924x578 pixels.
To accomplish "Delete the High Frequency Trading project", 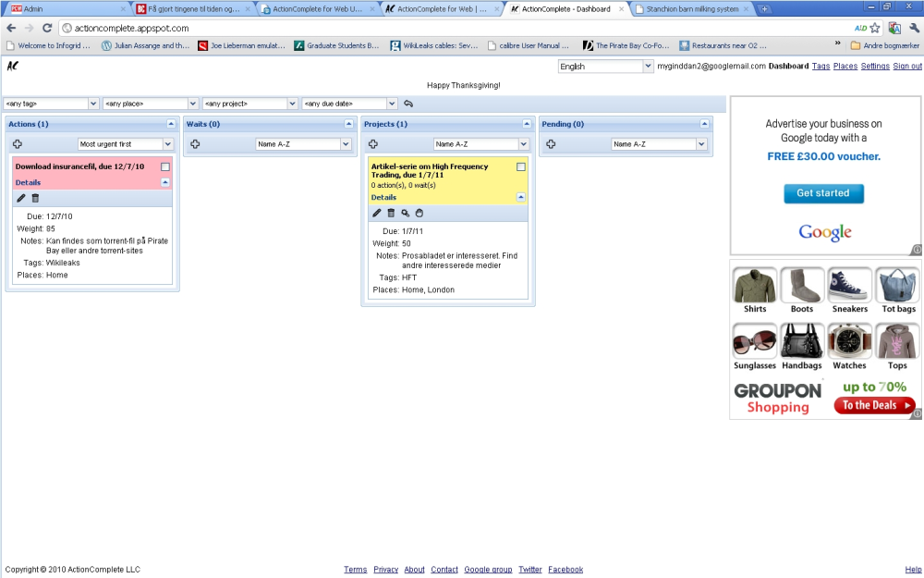I will [x=391, y=213].
